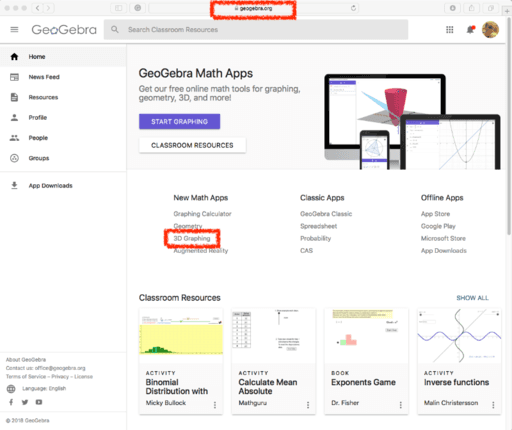The width and height of the screenshot is (512, 430).
Task: Open the Spreadsheet link
Action: 319,226
